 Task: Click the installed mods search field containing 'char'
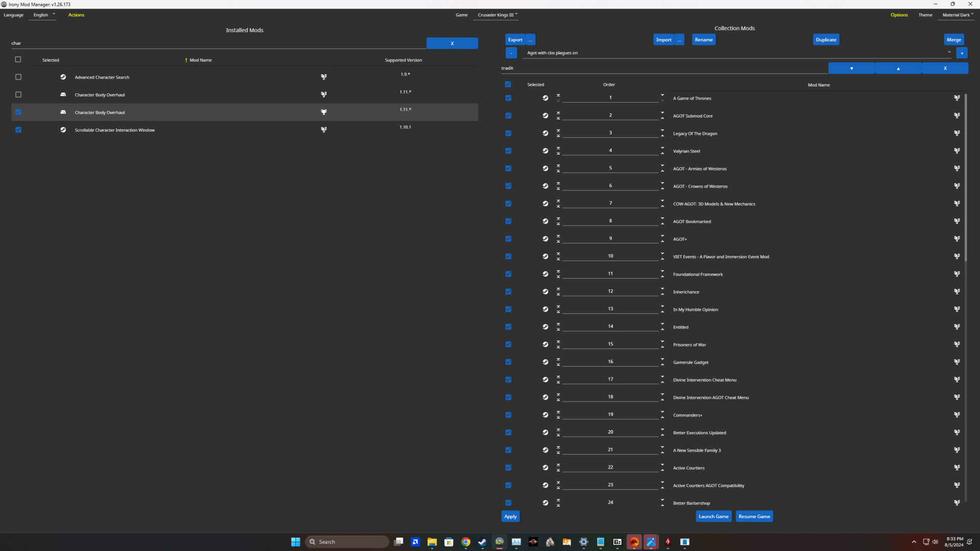point(218,43)
